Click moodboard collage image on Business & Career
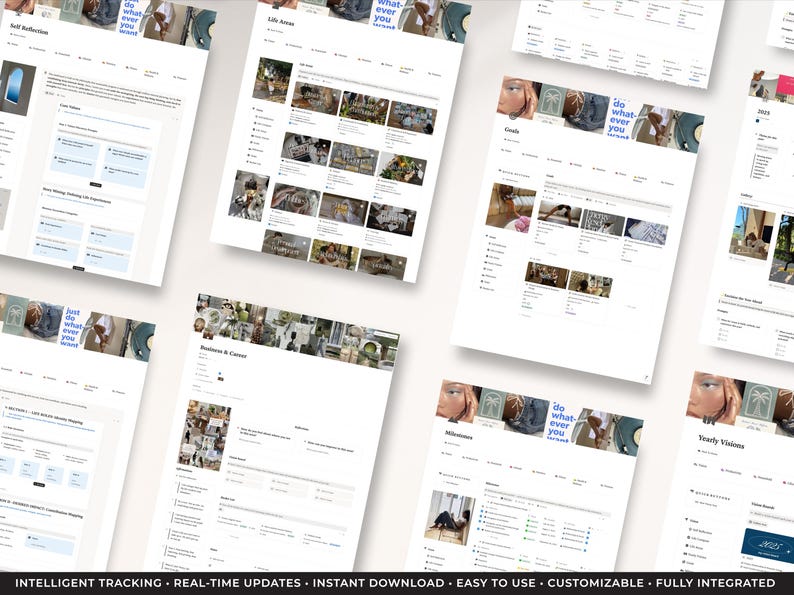The image size is (794, 595). click(204, 435)
